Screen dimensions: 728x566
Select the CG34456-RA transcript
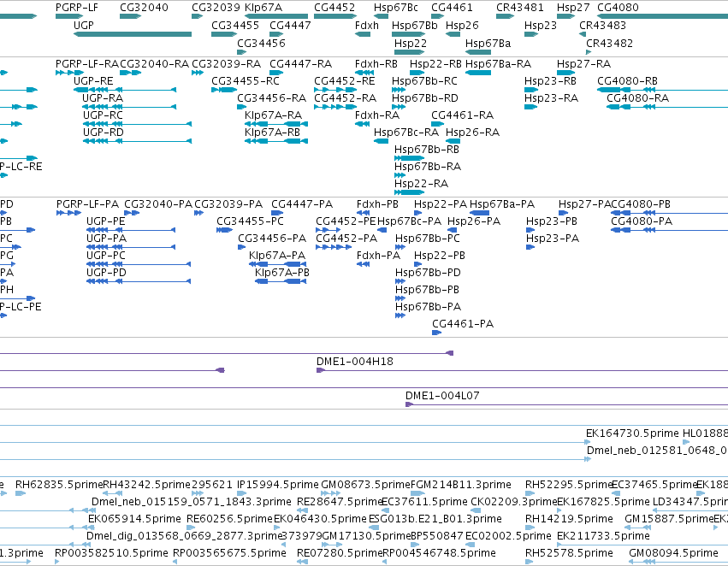pyautogui.click(x=241, y=107)
